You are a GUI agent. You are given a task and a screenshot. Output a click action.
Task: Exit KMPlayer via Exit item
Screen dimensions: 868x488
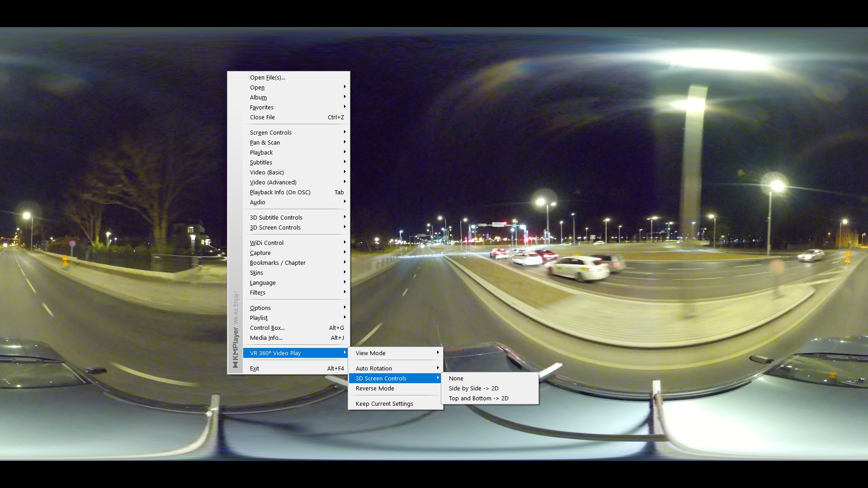pyautogui.click(x=255, y=369)
